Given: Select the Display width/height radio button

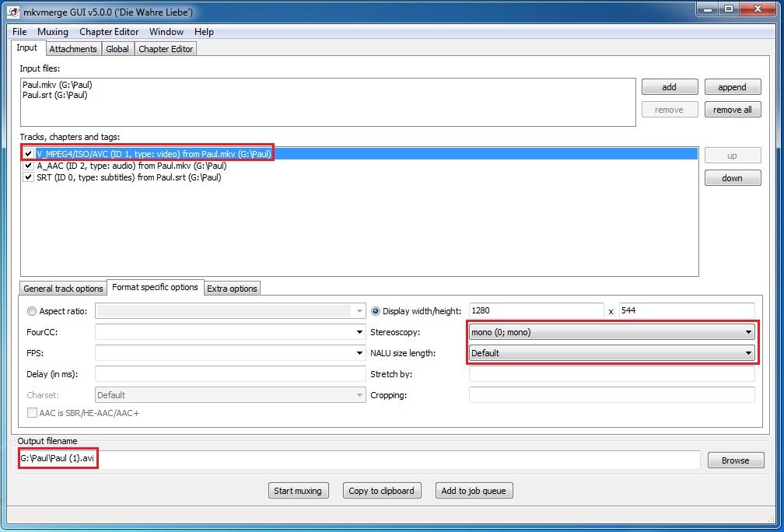Looking at the screenshot, I should pos(376,311).
